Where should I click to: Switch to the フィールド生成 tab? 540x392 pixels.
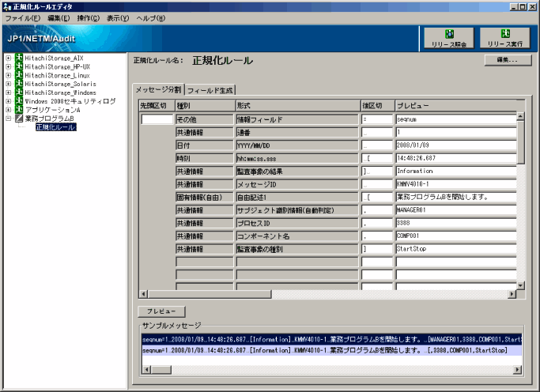point(210,89)
